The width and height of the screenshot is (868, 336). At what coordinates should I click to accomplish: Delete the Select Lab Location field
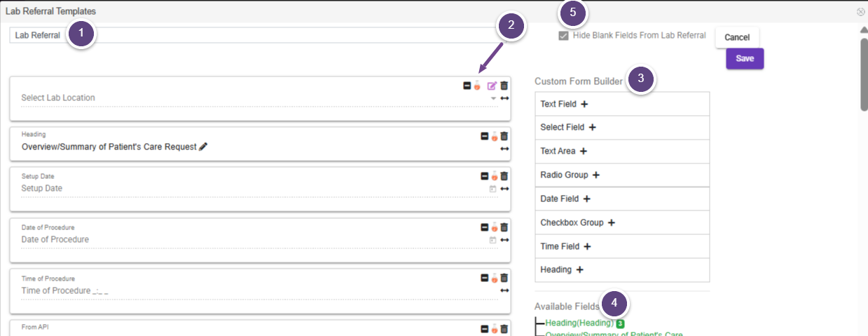tap(504, 86)
